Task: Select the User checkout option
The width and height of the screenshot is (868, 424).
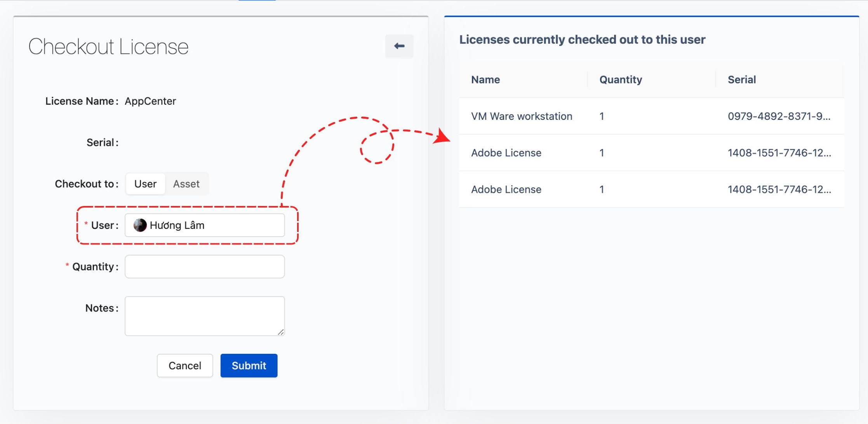Action: tap(145, 184)
